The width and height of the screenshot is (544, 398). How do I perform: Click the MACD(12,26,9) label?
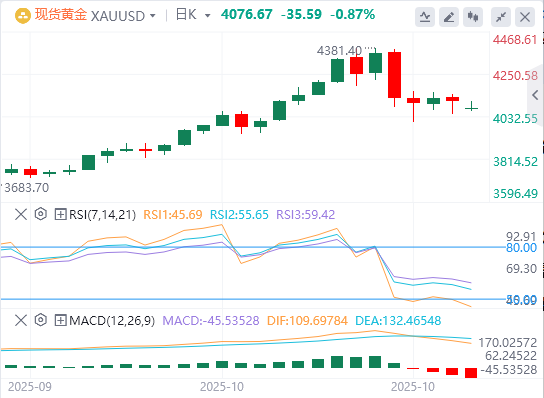(112, 321)
